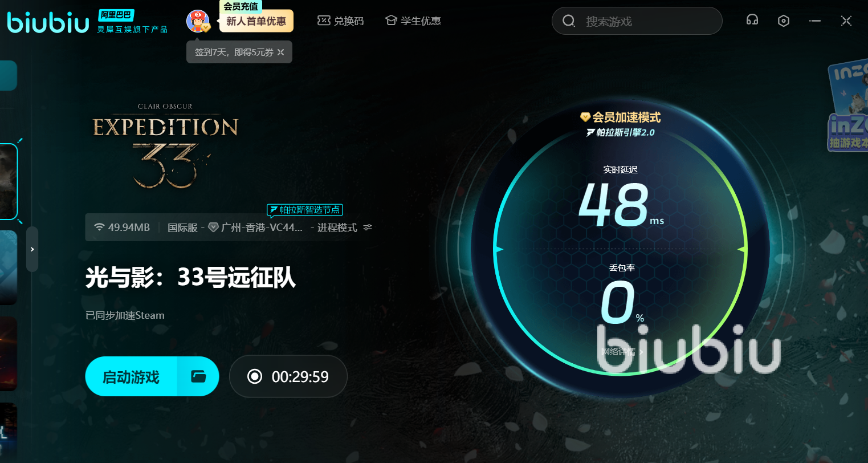868x463 pixels.
Task: Expand the collapsed game sidebar arrow
Action: pyautogui.click(x=32, y=249)
